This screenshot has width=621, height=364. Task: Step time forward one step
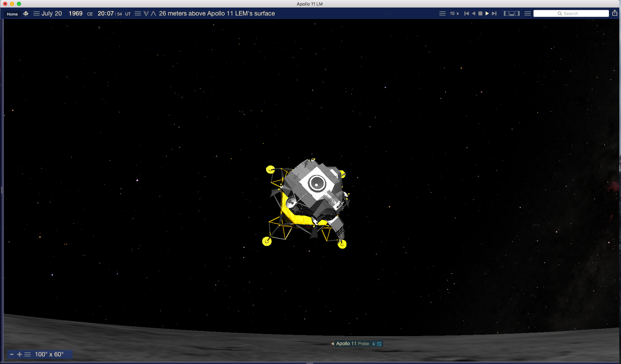tap(494, 14)
